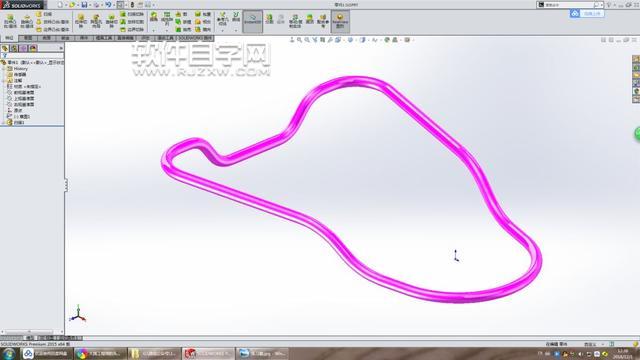Click the SOLIDWORKS search input box
Viewport: 640px width, 360px height.
point(569,5)
